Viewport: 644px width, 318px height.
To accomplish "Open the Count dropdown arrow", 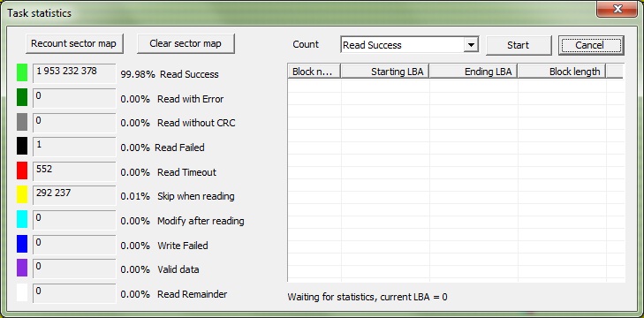I will (471, 45).
